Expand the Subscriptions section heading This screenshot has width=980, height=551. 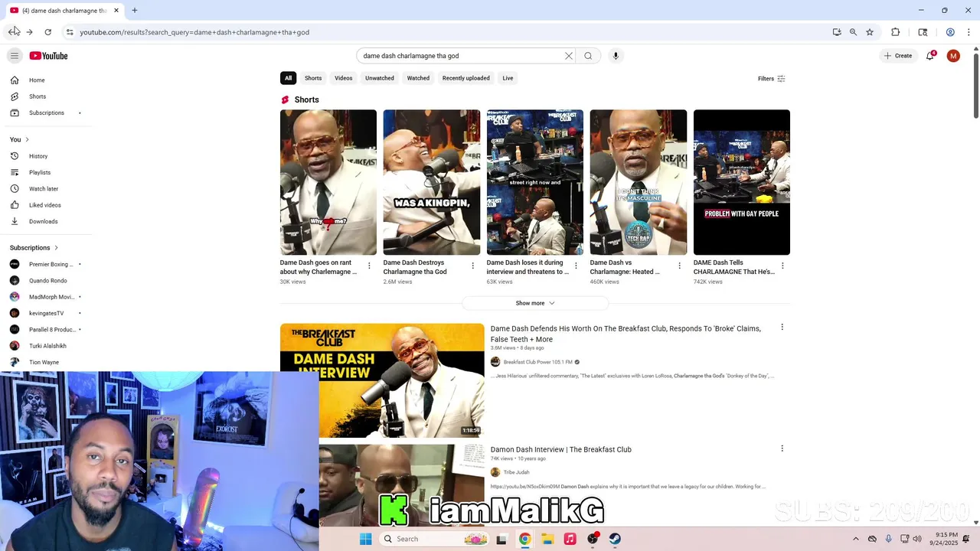(x=34, y=248)
